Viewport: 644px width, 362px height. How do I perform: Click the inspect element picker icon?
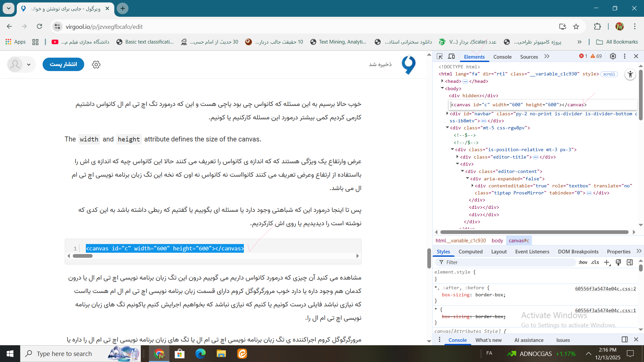tap(439, 56)
